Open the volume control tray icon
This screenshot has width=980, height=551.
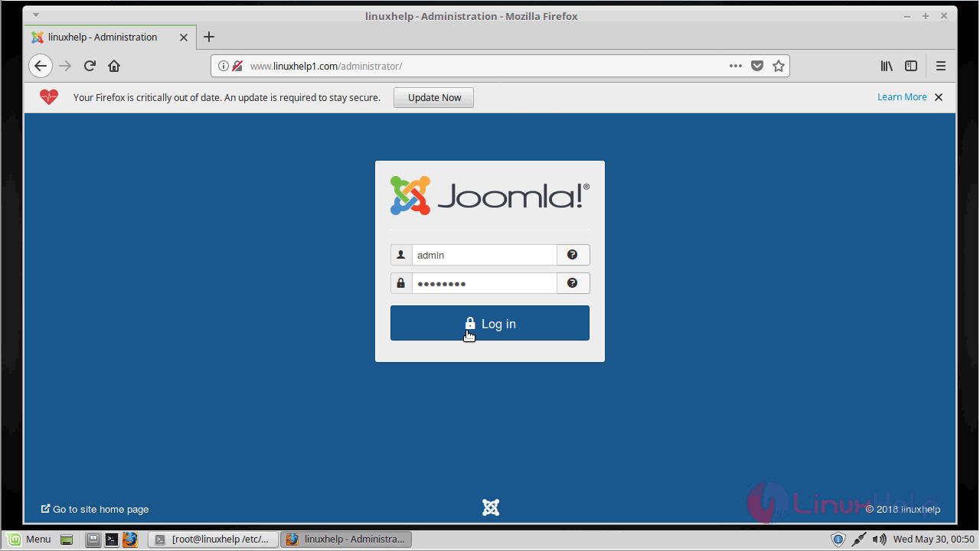880,540
